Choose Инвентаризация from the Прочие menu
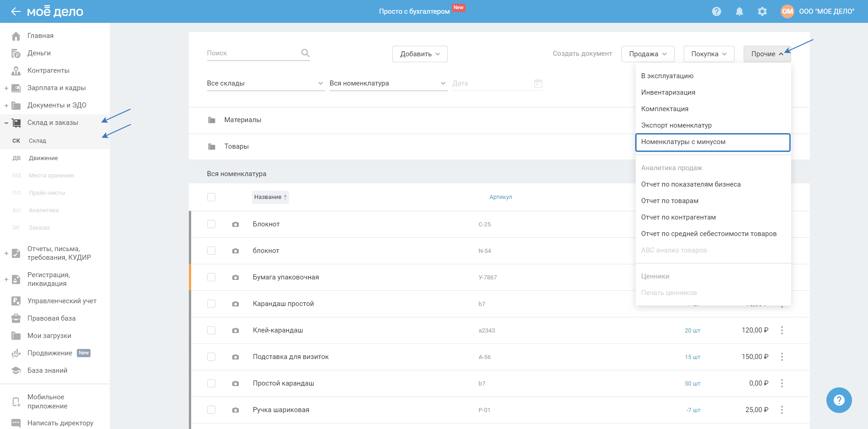 [x=668, y=92]
